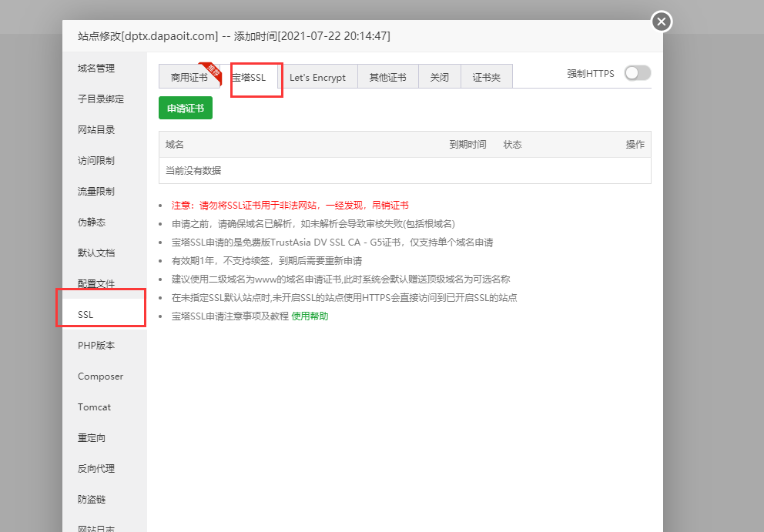Open the 配置文件 editor

pyautogui.click(x=94, y=283)
